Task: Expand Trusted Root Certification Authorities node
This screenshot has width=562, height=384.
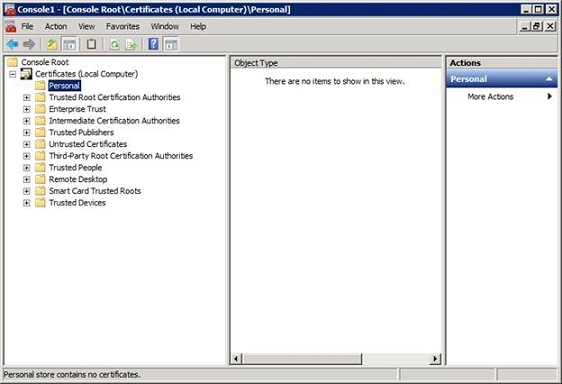Action: coord(27,98)
